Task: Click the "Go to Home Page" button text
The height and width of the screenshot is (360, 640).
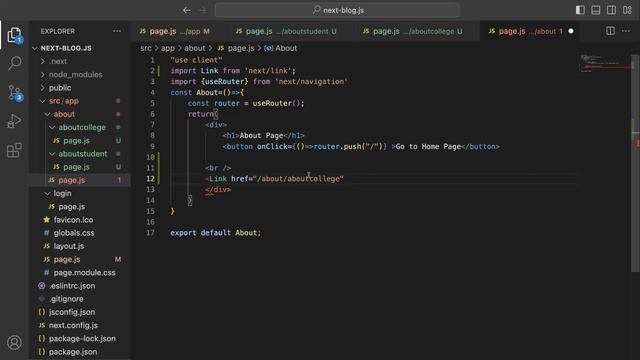Action: tap(428, 147)
